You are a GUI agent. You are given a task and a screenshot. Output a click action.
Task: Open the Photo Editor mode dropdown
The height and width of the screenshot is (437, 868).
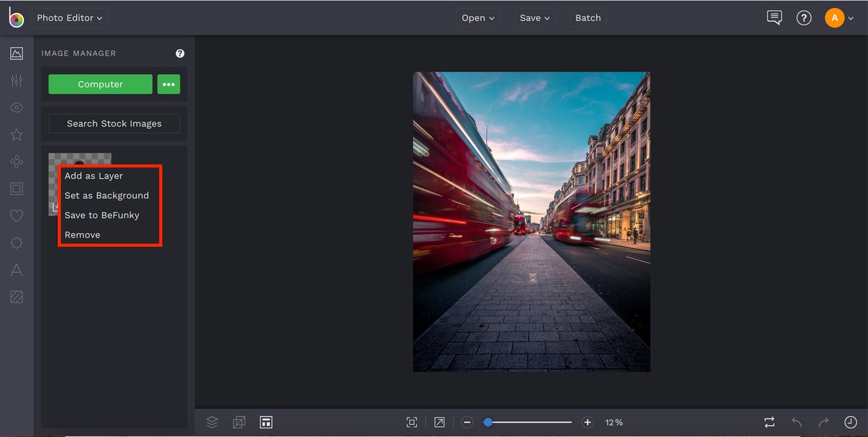point(69,17)
